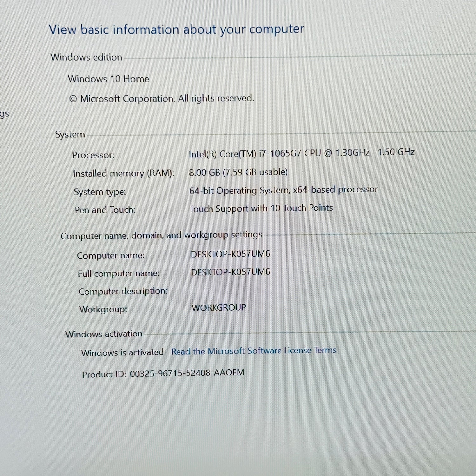This screenshot has width=476, height=476.
Task: Click the 'Windows edition' section header
Action: pos(86,57)
